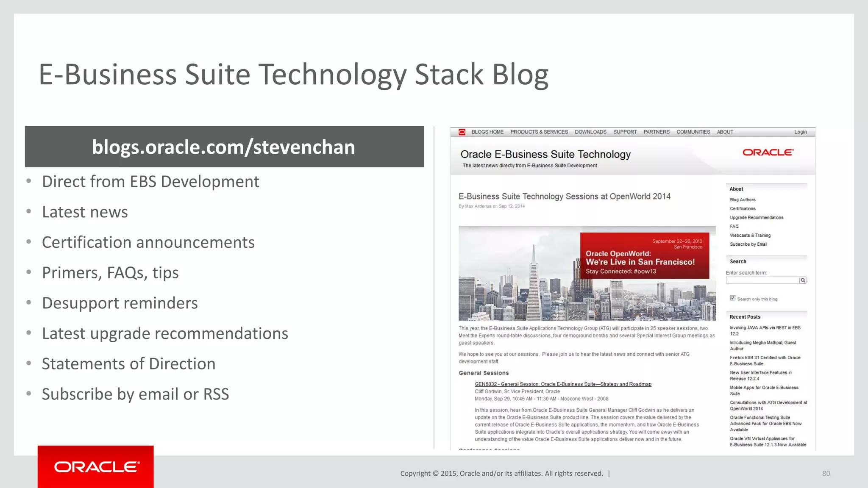This screenshot has width=868, height=488.
Task: Click the 'Latest news' bullet
Action: tap(85, 212)
